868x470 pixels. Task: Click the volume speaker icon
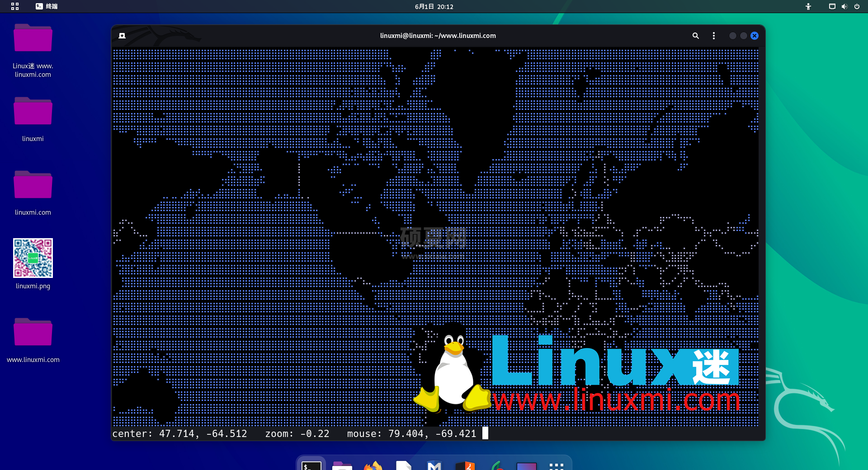tap(844, 6)
